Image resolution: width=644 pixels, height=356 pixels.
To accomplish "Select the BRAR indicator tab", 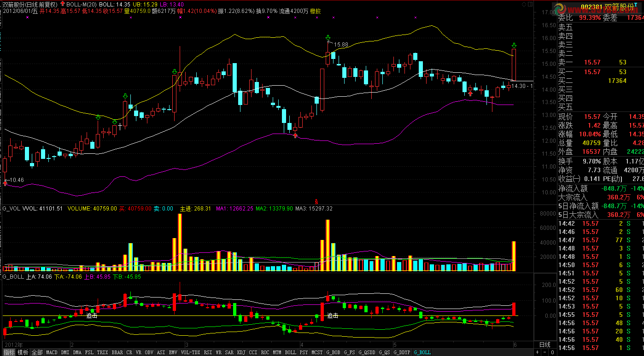I will tap(117, 352).
